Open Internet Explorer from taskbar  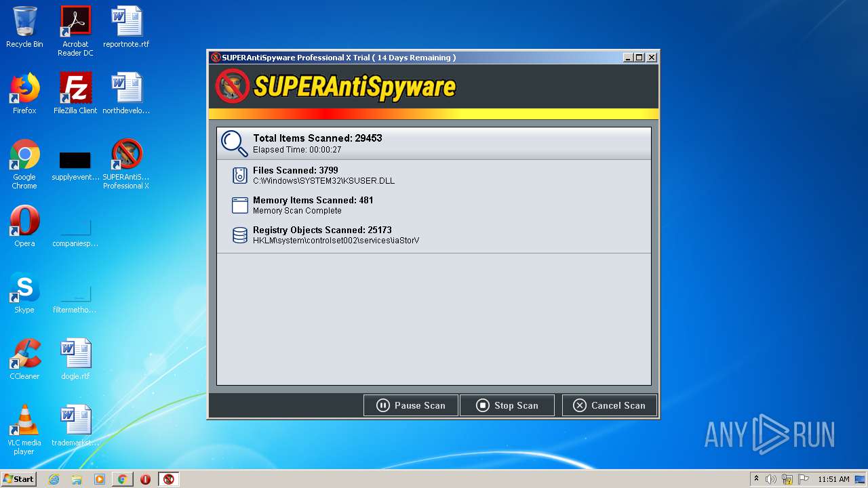pos(54,479)
